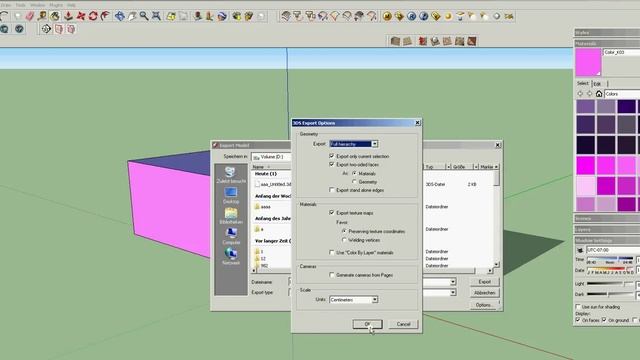Viewport: 640px width, 360px height.
Task: Open the Help menu
Action: click(x=71, y=5)
